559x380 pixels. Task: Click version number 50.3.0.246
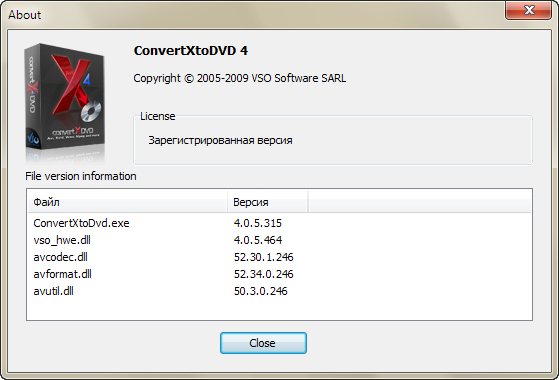[260, 291]
